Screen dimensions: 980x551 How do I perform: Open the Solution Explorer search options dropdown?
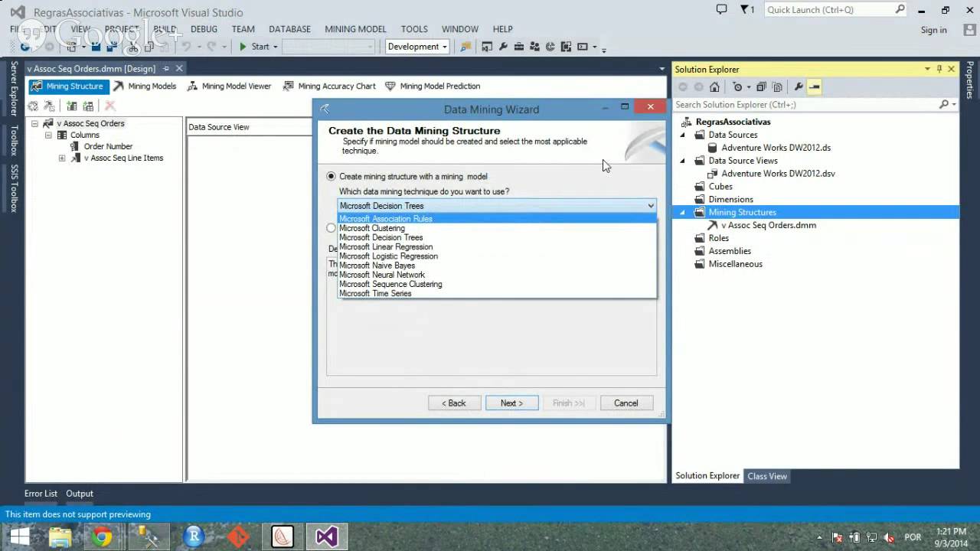953,105
